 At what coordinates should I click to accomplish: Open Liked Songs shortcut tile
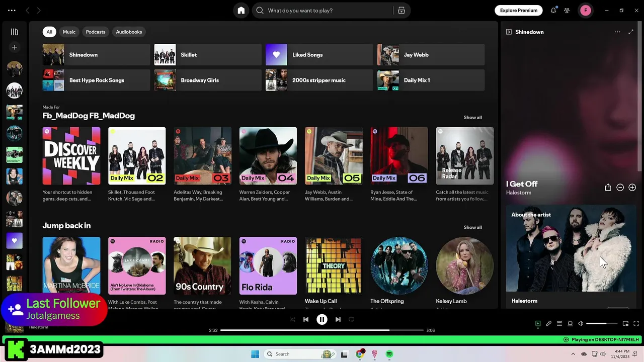click(319, 55)
